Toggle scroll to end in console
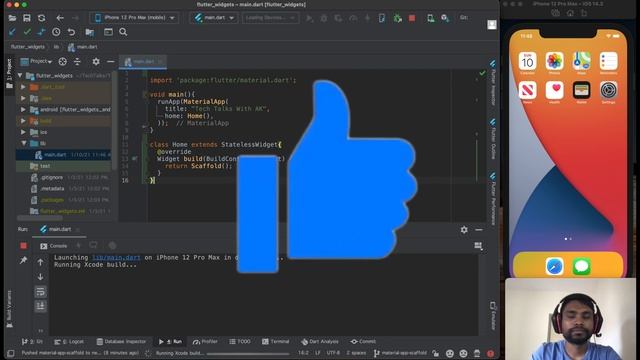 (40, 306)
